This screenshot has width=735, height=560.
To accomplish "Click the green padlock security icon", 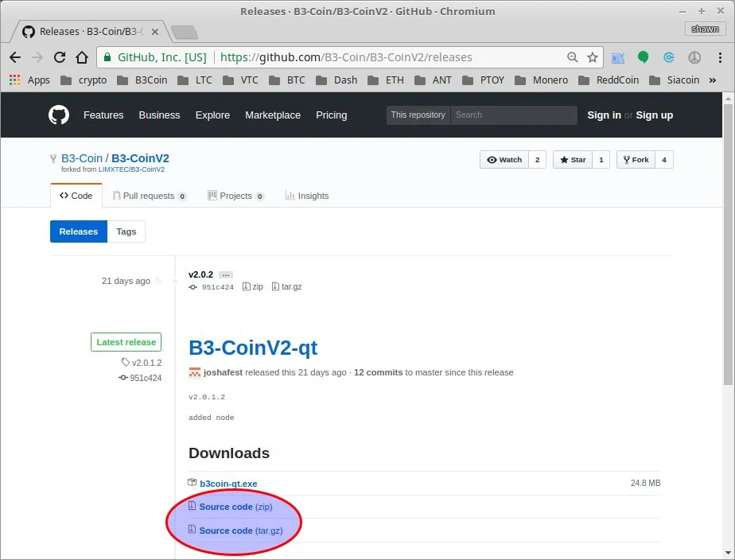I will tap(107, 57).
